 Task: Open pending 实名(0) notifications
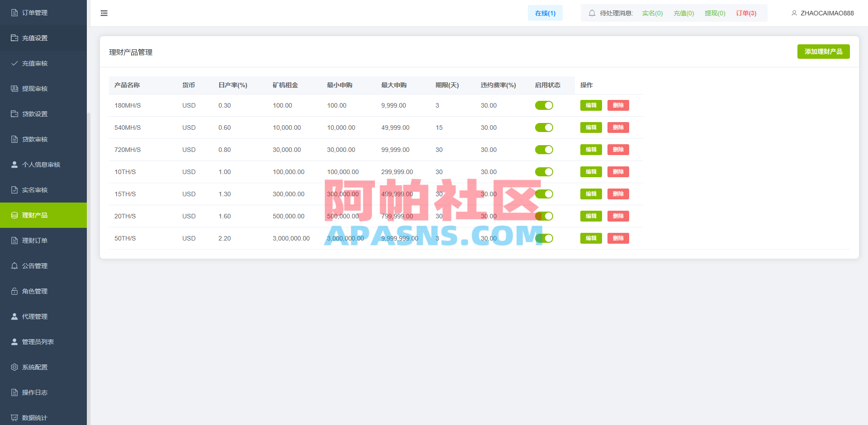click(652, 13)
